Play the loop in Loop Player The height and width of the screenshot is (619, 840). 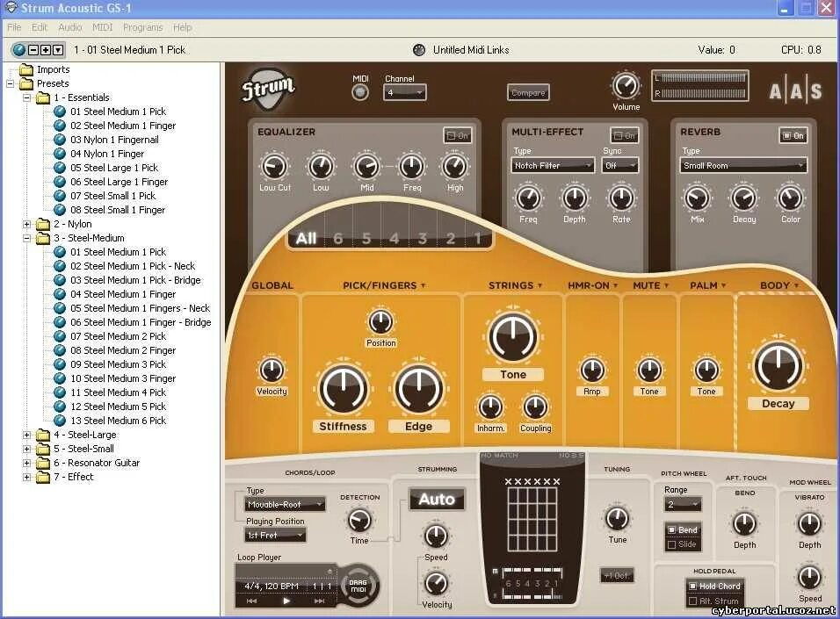(286, 601)
